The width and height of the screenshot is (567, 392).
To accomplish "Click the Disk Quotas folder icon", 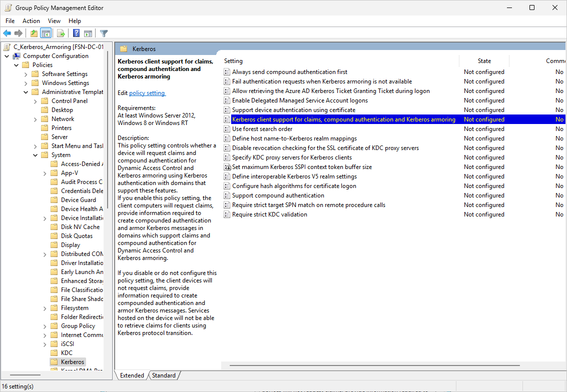I will (54, 236).
